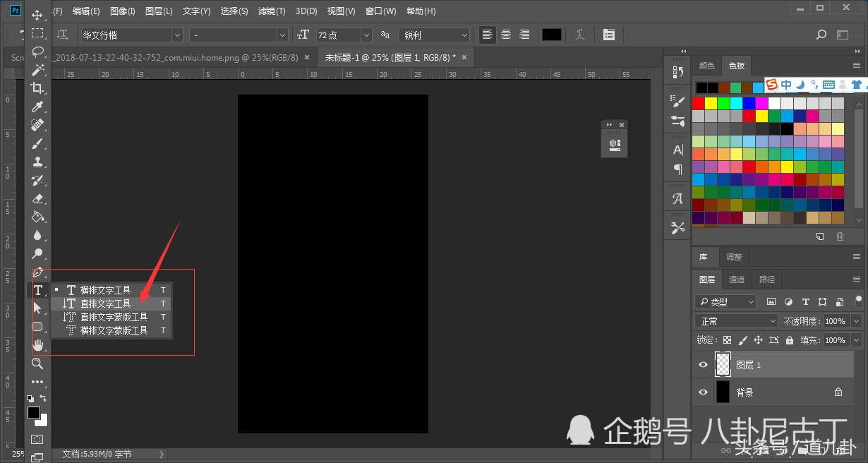
Task: Open the Paragraph panel icon
Action: (677, 169)
